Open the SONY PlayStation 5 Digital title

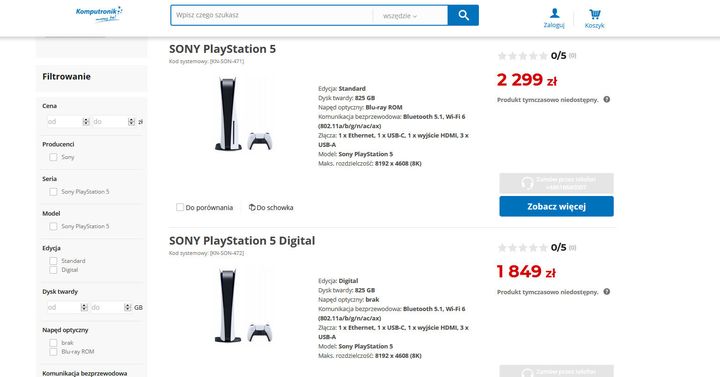click(242, 241)
